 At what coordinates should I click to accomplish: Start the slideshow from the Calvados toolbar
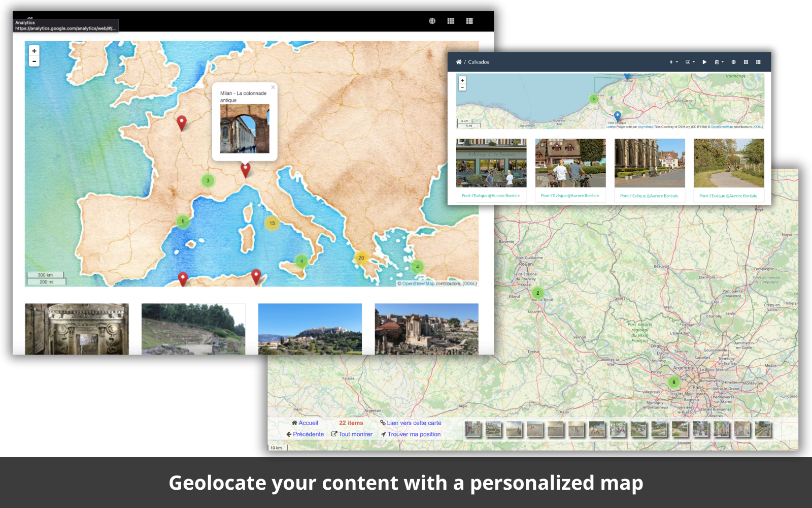coord(705,61)
